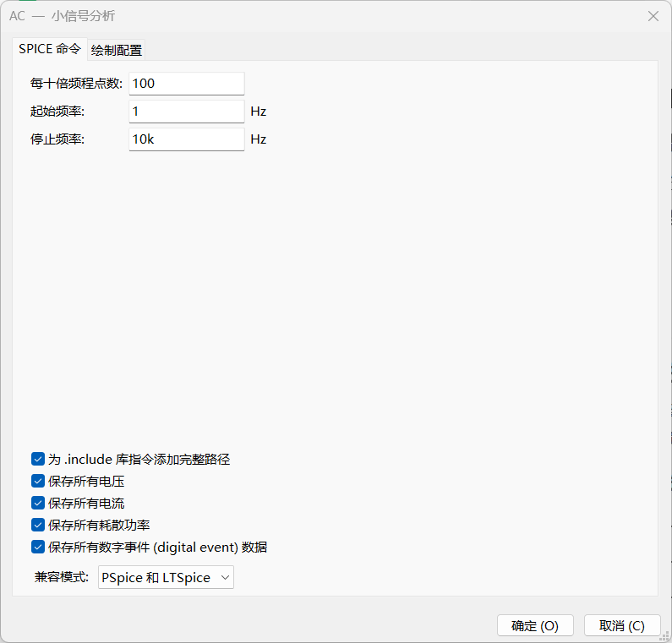
Task: Select the 停止频率 field showing 10k
Action: coord(186,139)
